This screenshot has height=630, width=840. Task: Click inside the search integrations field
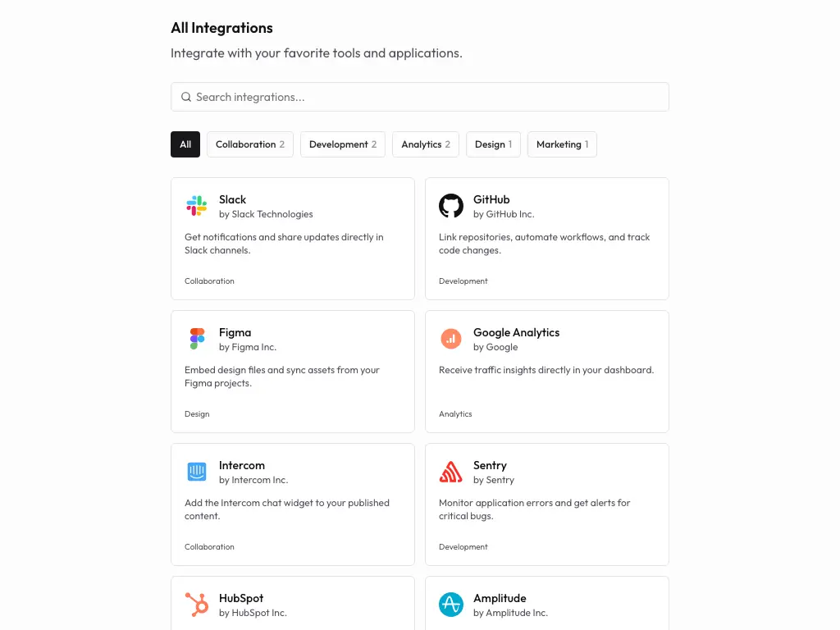[x=420, y=97]
